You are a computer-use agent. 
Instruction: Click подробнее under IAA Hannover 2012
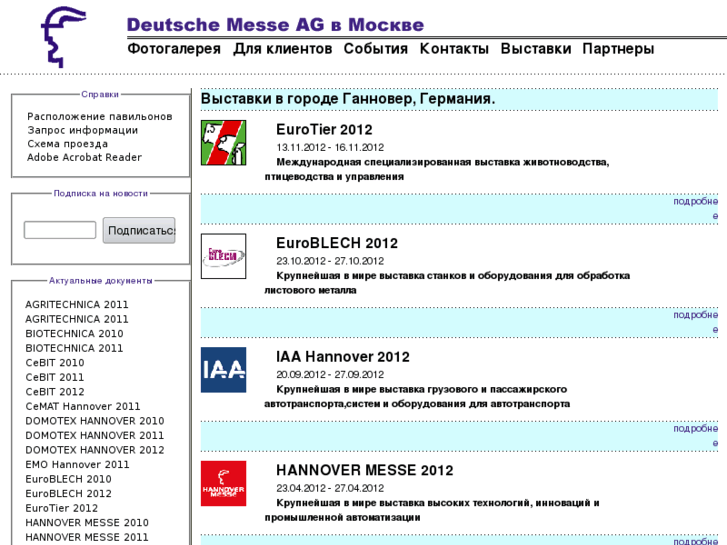pyautogui.click(x=695, y=436)
